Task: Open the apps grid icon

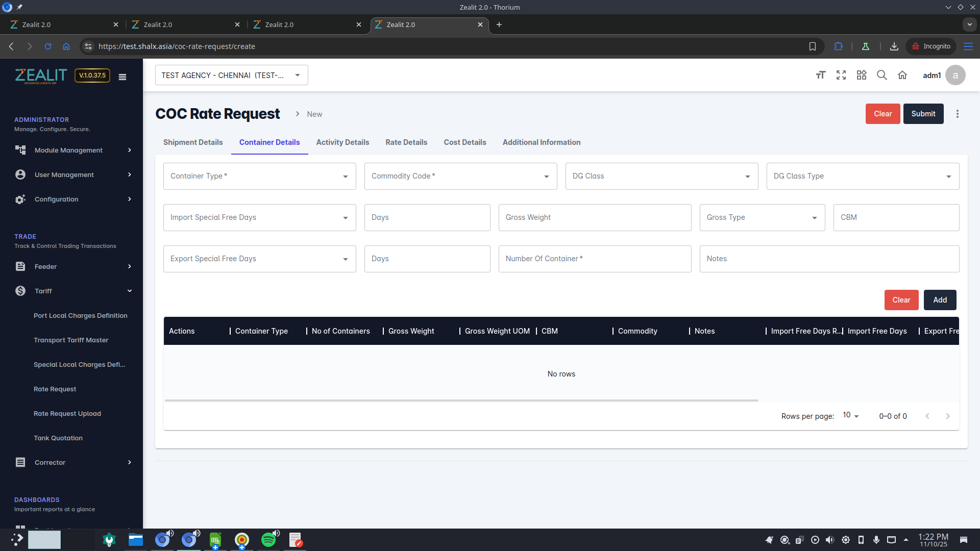Action: (862, 76)
